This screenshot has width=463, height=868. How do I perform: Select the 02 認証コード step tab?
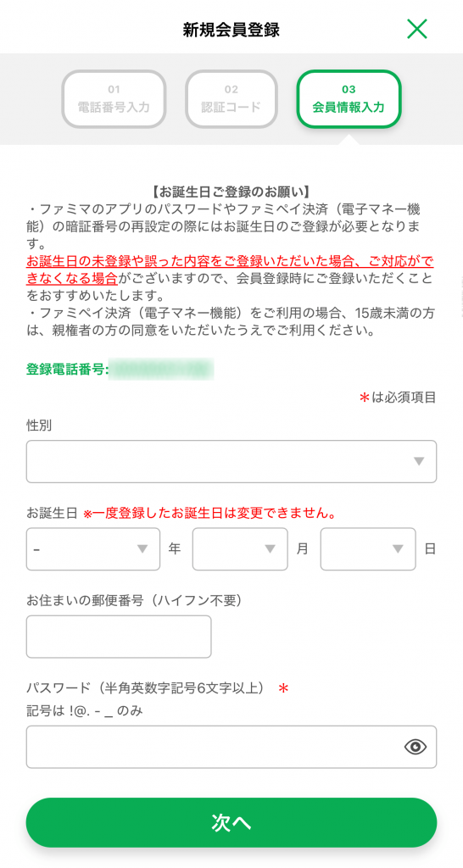coord(231,99)
